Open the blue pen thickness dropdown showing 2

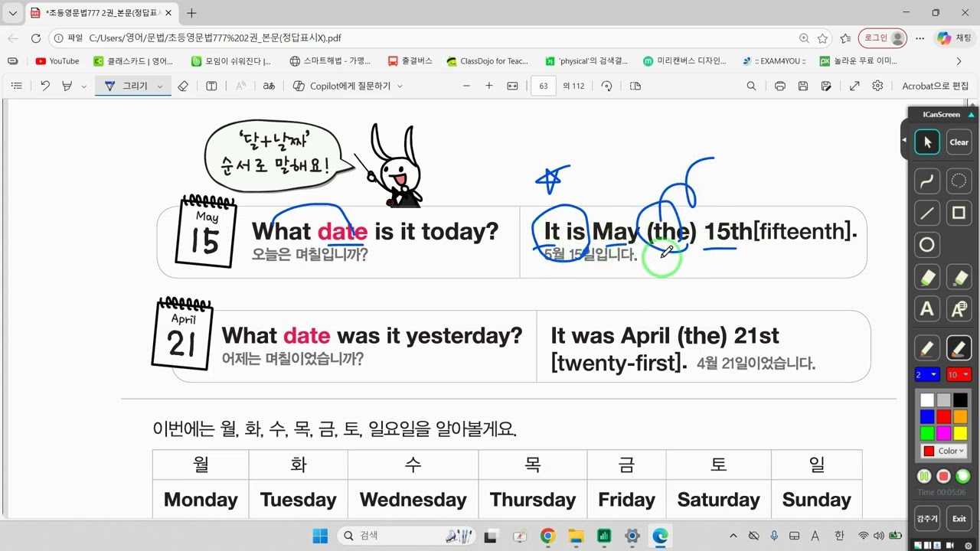click(927, 374)
